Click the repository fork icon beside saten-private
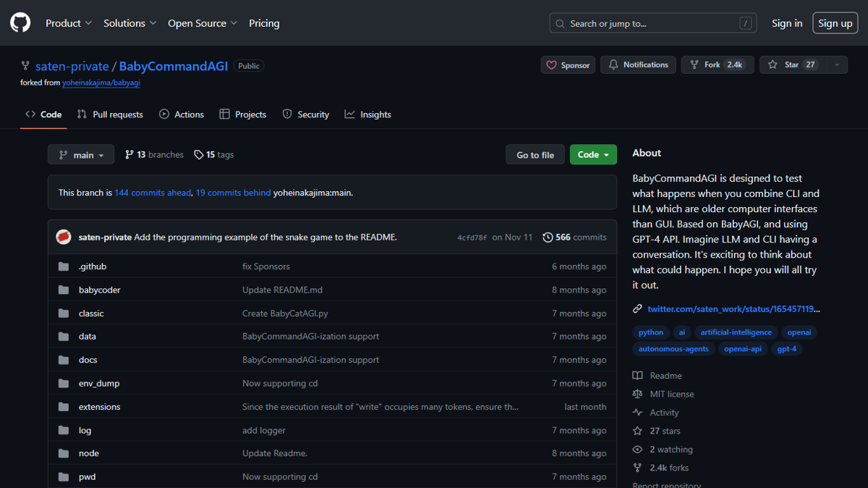Viewport: 868px width, 488px height. [25, 66]
